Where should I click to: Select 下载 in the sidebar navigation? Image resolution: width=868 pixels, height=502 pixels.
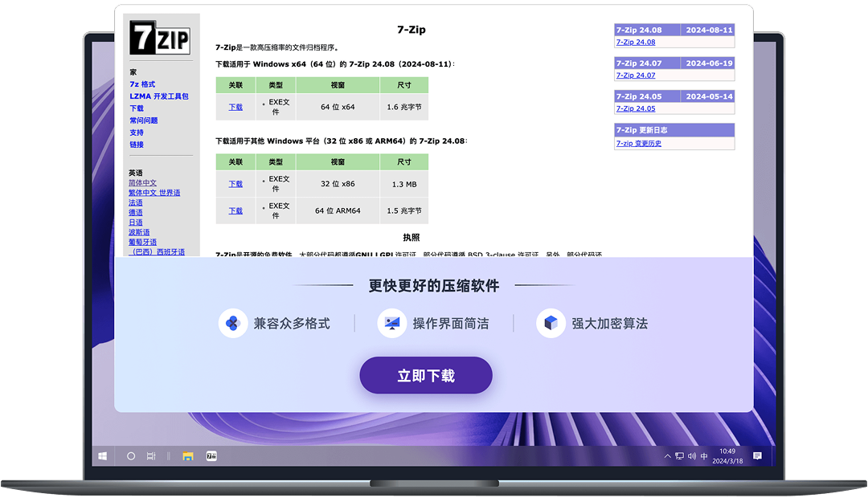coord(136,108)
